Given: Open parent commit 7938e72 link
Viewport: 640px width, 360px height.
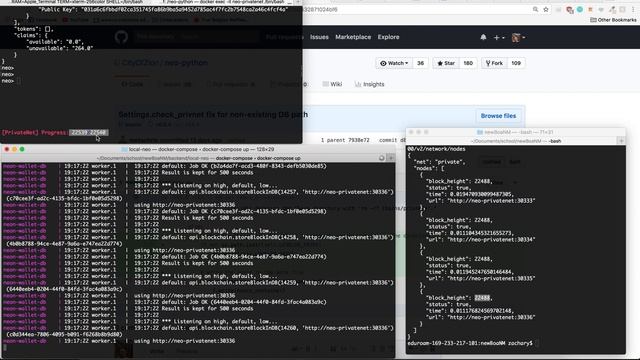Looking at the screenshot, I should point(358,140).
